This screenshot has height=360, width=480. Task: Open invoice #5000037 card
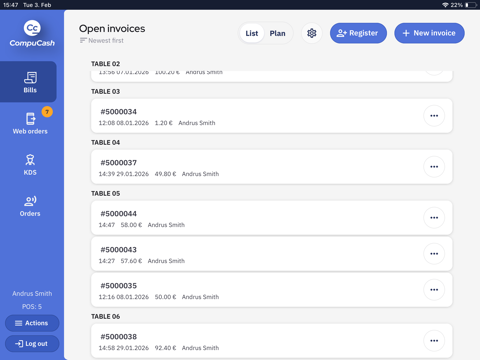(x=272, y=167)
